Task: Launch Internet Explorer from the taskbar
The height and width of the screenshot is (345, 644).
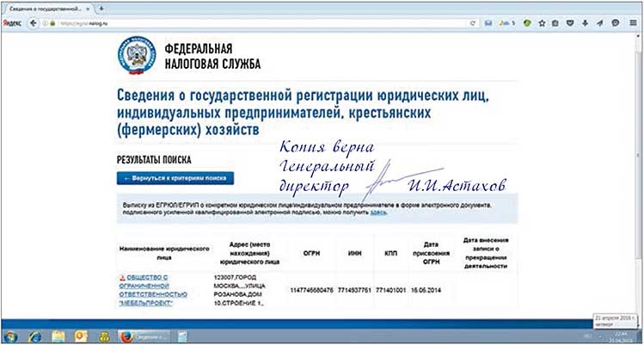Action: click(x=36, y=335)
